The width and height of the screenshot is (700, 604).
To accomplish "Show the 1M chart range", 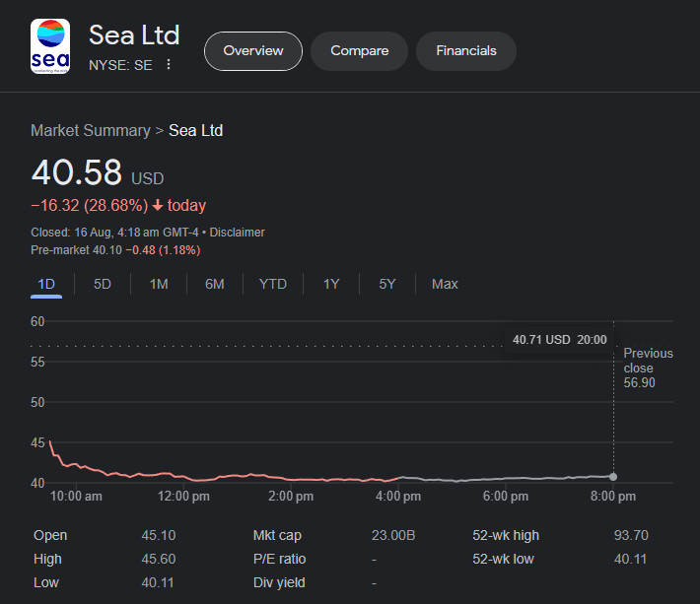I will coord(159,284).
